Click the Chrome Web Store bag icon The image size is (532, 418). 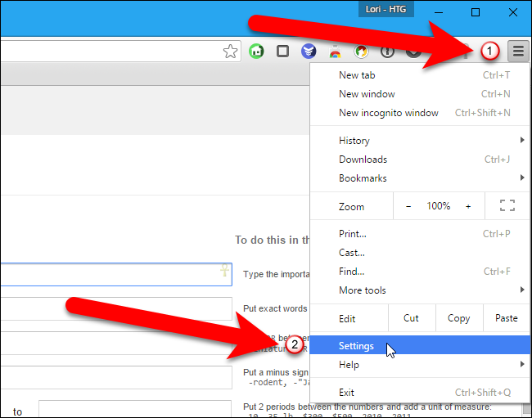point(335,52)
